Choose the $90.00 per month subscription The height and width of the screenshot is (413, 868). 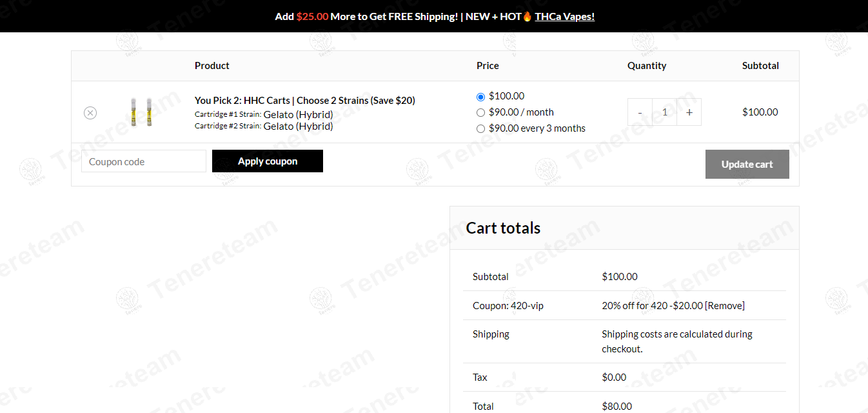480,112
